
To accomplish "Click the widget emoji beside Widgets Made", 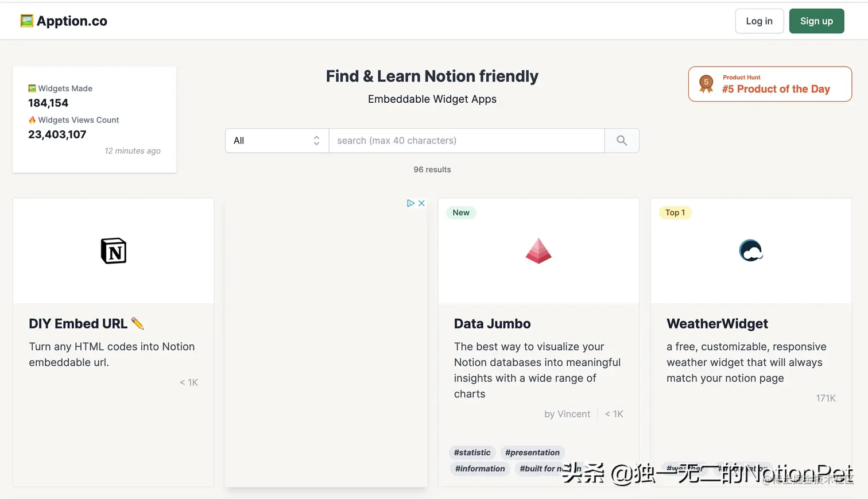I will pyautogui.click(x=32, y=88).
